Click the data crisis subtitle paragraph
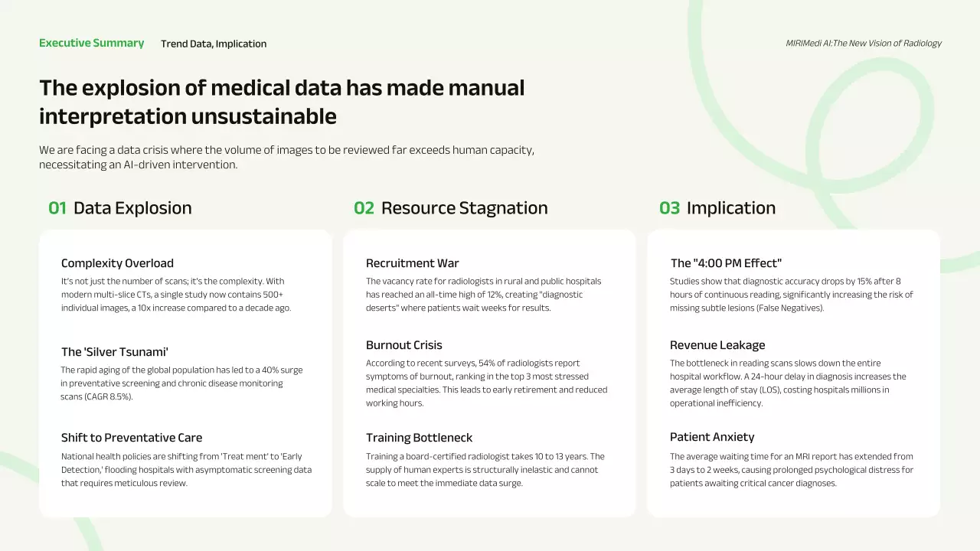 (286, 157)
